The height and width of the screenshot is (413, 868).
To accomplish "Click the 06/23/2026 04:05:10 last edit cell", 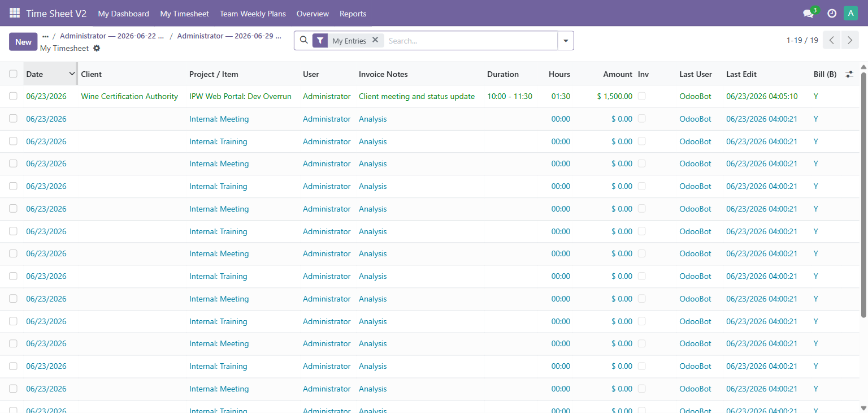I will 762,96.
